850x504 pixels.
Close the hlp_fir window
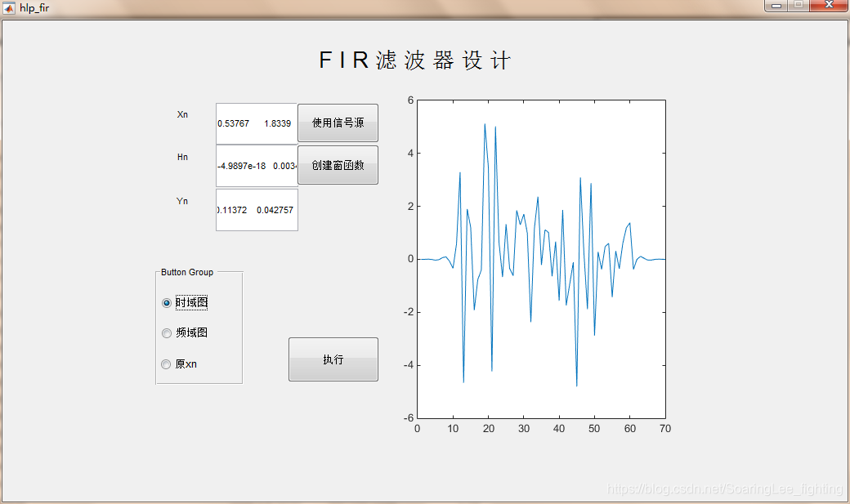pyautogui.click(x=829, y=6)
